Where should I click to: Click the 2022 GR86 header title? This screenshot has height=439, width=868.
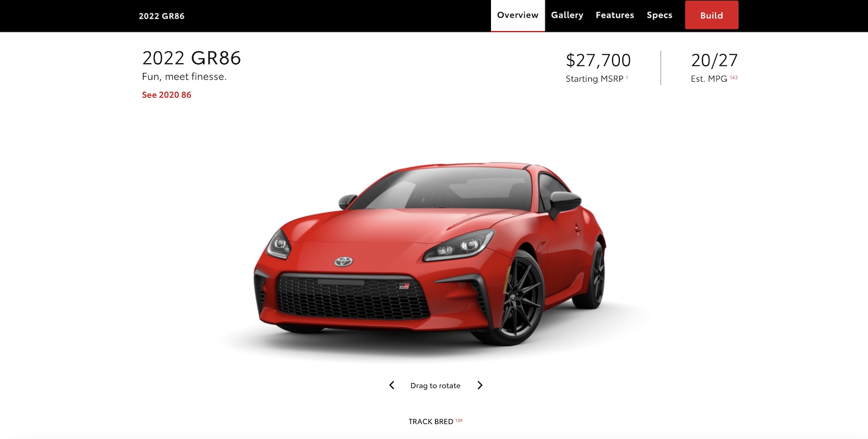pos(161,16)
